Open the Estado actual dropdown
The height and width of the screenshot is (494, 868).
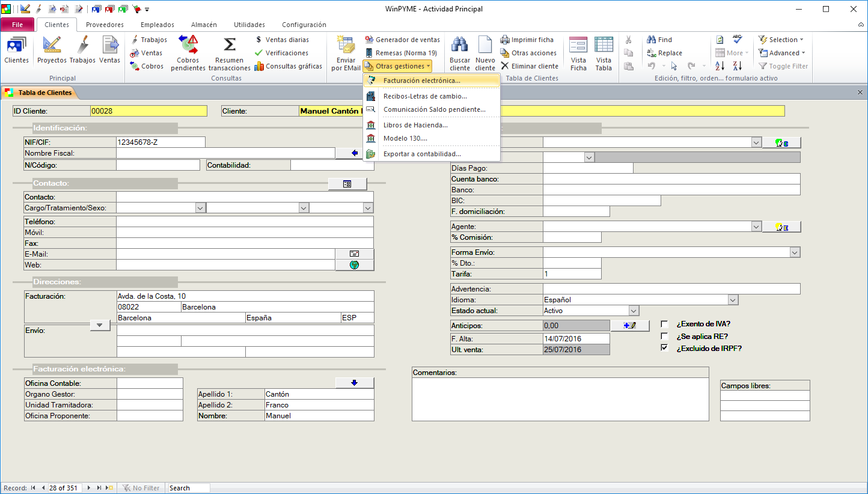point(633,311)
